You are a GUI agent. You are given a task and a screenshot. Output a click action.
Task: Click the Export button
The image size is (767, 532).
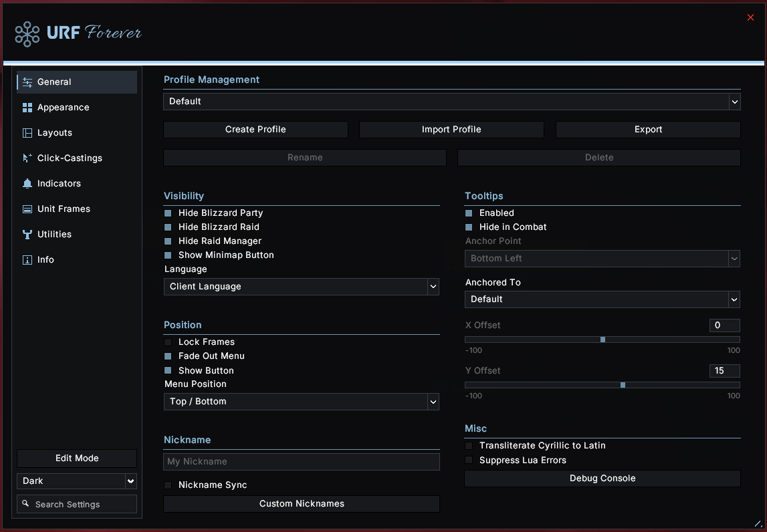pos(648,130)
